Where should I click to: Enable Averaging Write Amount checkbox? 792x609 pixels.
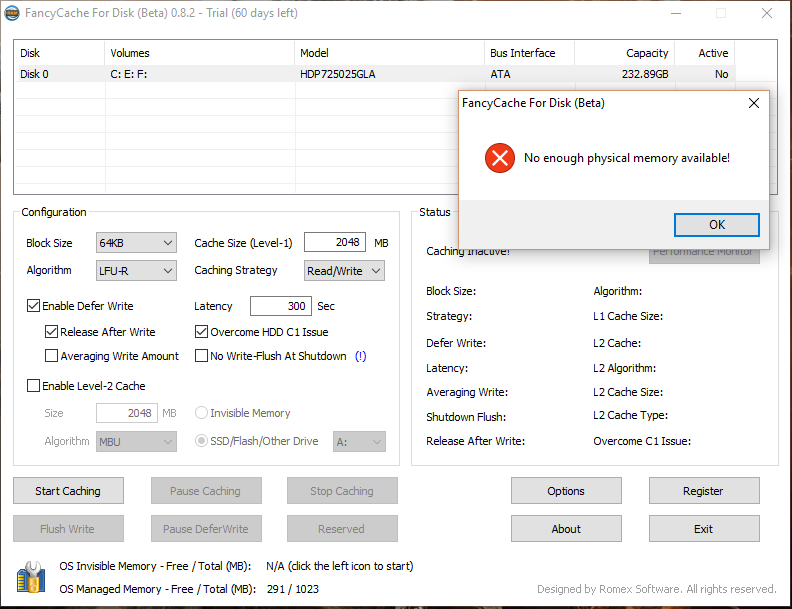[x=52, y=356]
